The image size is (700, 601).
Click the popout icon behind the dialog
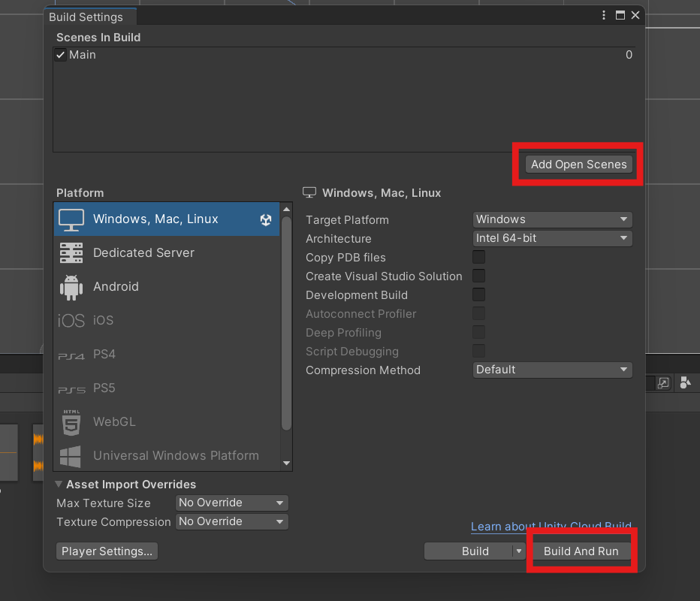(x=663, y=383)
